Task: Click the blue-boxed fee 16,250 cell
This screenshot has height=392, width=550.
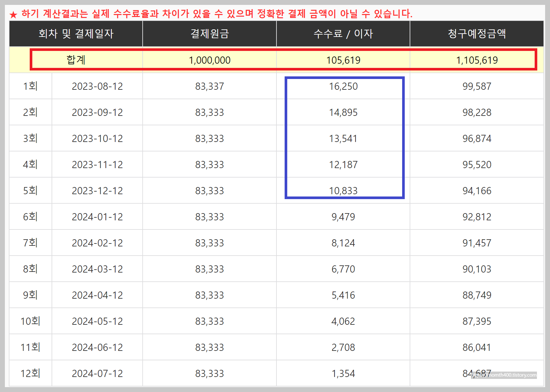Action: 343,86
